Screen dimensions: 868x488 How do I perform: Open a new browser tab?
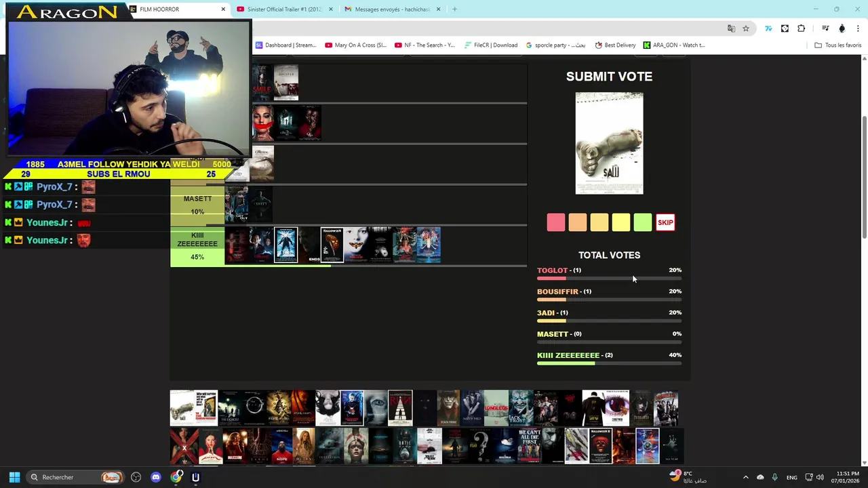(x=454, y=9)
